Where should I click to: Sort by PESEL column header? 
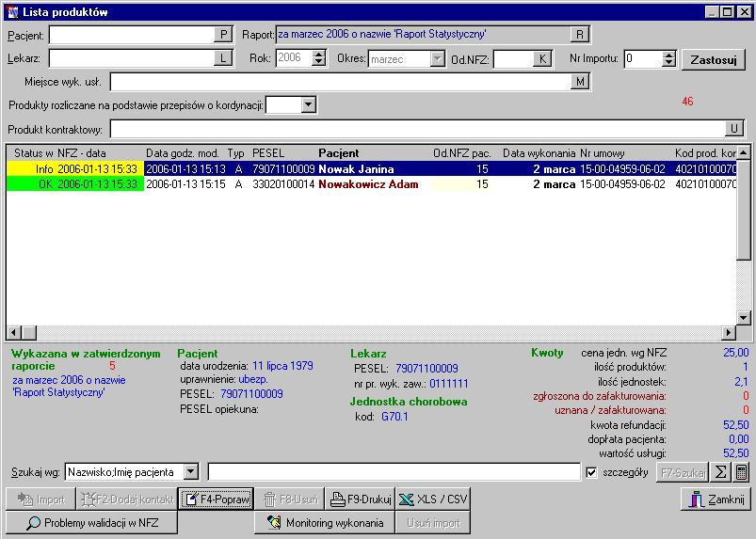pyautogui.click(x=268, y=153)
